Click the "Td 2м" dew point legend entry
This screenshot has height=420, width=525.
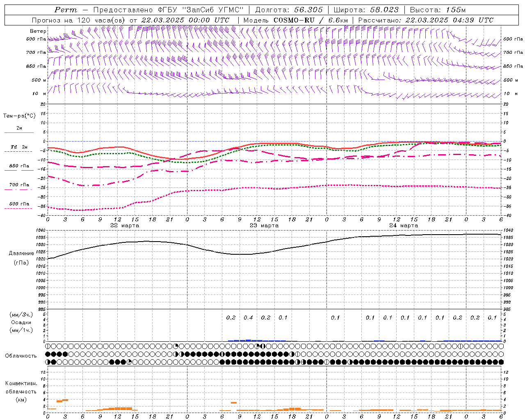pyautogui.click(x=19, y=147)
